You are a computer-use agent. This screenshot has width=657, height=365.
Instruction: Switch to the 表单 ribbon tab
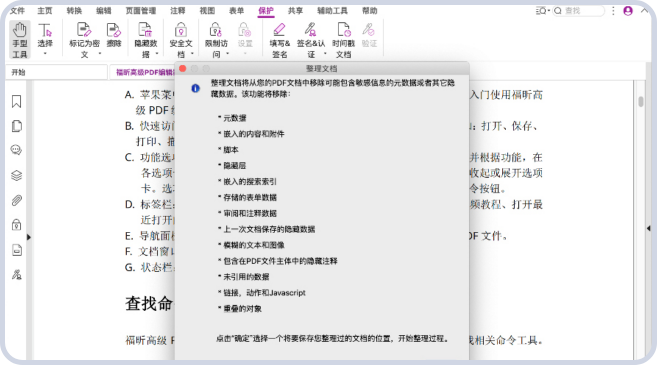[236, 11]
